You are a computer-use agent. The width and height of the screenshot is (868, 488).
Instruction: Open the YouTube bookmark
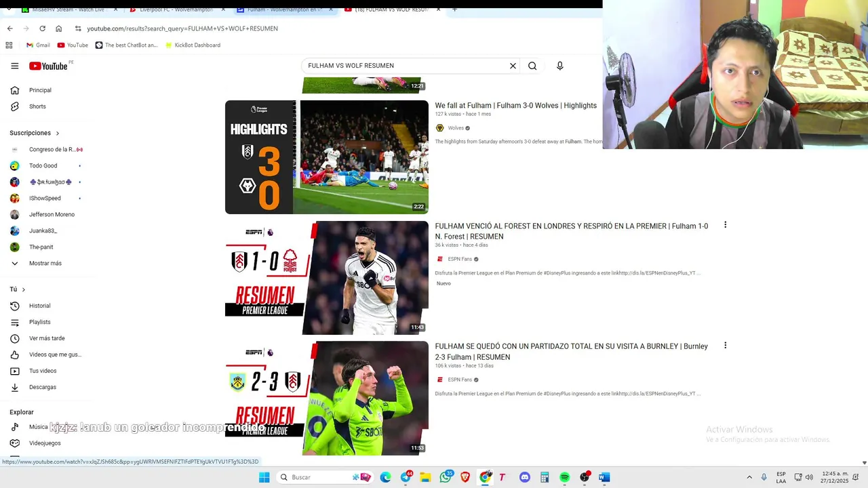tap(73, 45)
